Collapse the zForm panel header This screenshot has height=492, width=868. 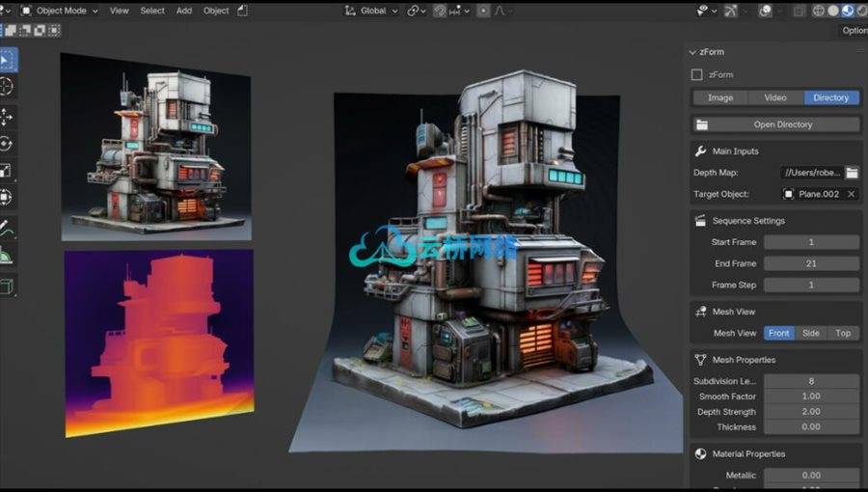(707, 52)
